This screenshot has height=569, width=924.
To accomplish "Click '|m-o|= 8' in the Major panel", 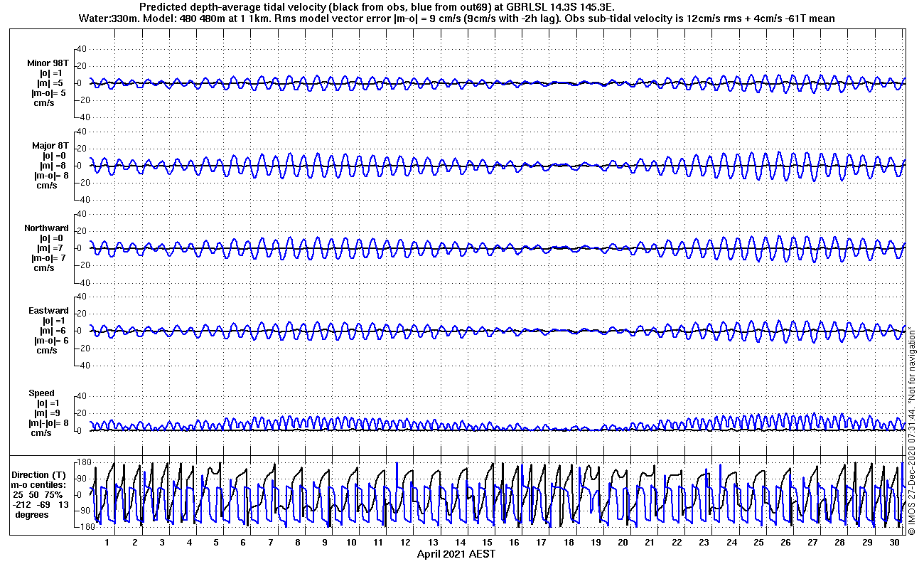I will coord(50,176).
